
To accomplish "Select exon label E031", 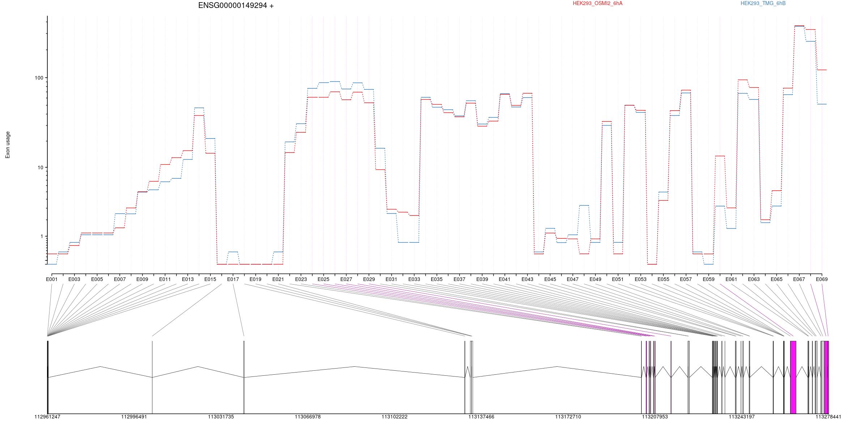I will pyautogui.click(x=391, y=279).
